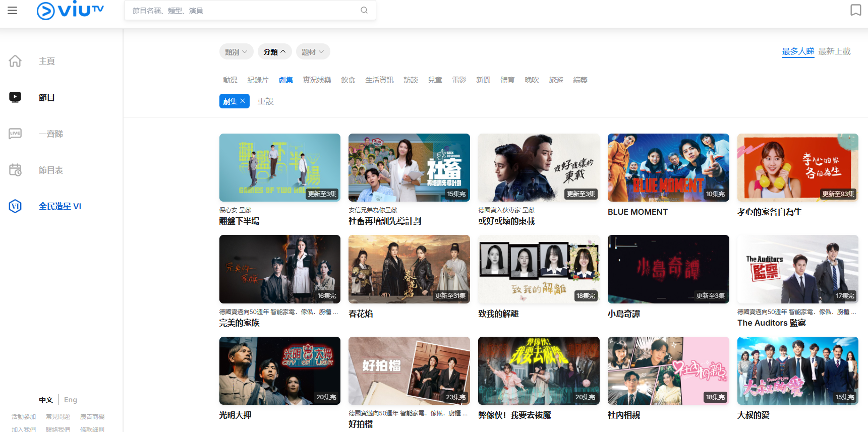Select the 劇集 category filter
The height and width of the screenshot is (432, 868).
(x=285, y=80)
